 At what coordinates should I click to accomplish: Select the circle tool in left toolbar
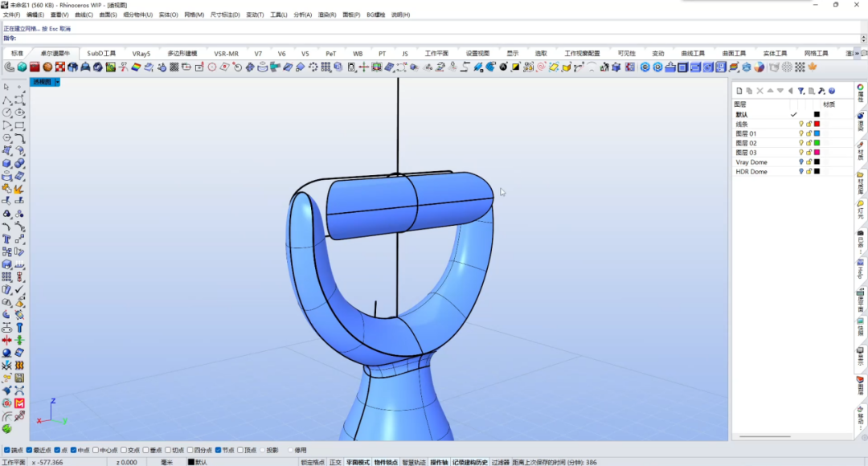6,112
